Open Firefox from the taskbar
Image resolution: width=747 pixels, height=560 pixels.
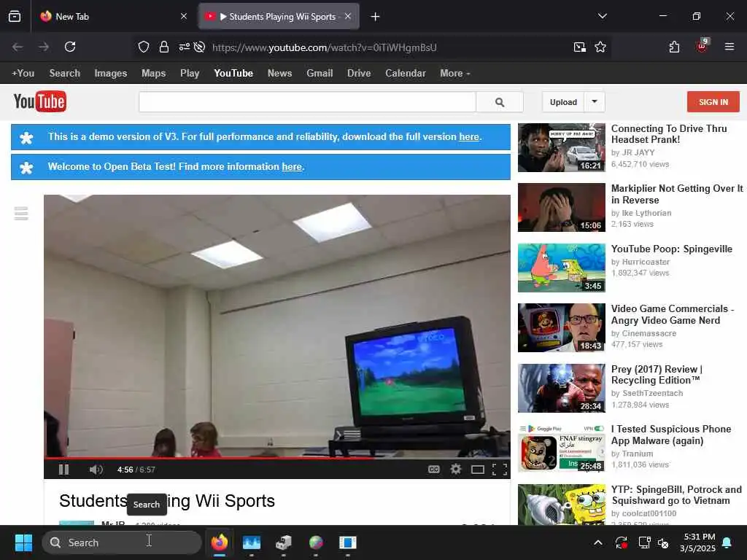tap(219, 542)
